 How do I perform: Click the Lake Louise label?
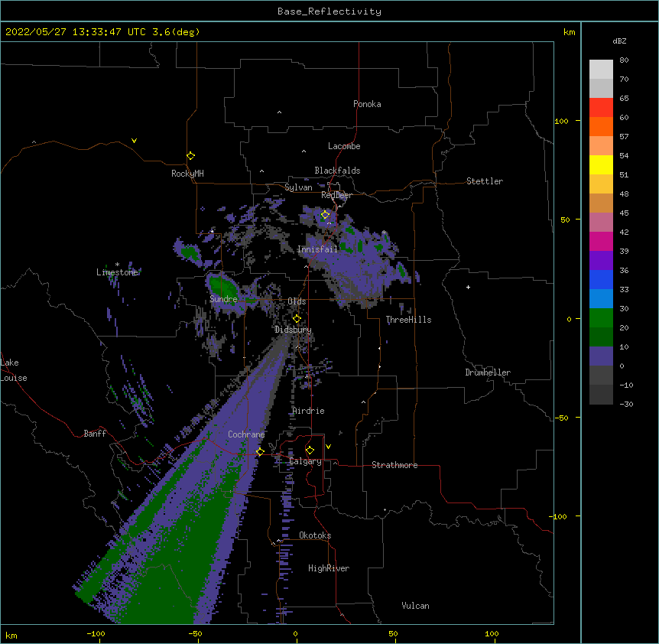pyautogui.click(x=14, y=370)
